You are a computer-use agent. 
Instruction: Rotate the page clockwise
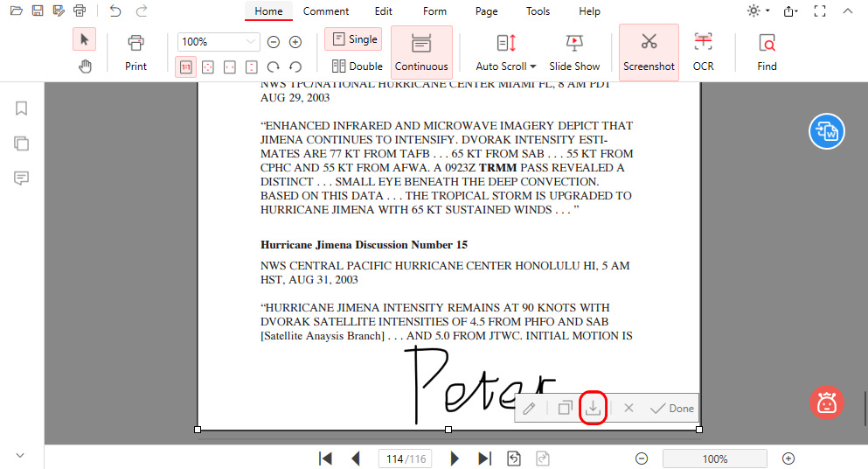tap(274, 67)
